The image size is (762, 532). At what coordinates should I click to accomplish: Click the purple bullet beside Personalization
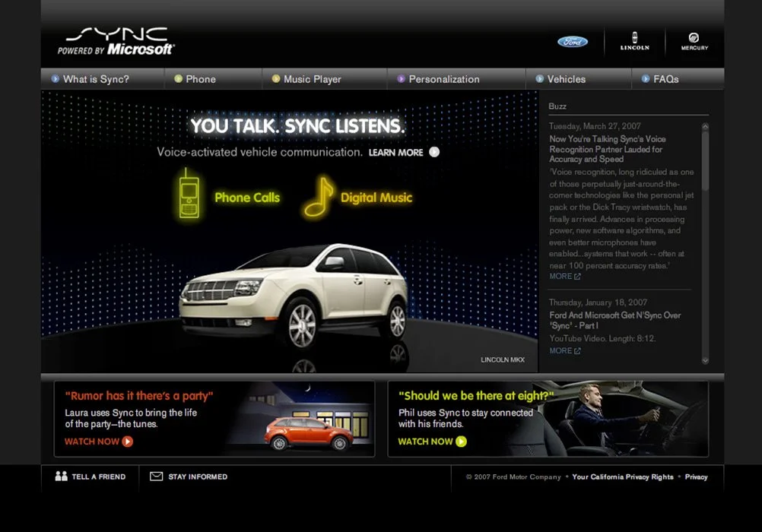pyautogui.click(x=401, y=79)
